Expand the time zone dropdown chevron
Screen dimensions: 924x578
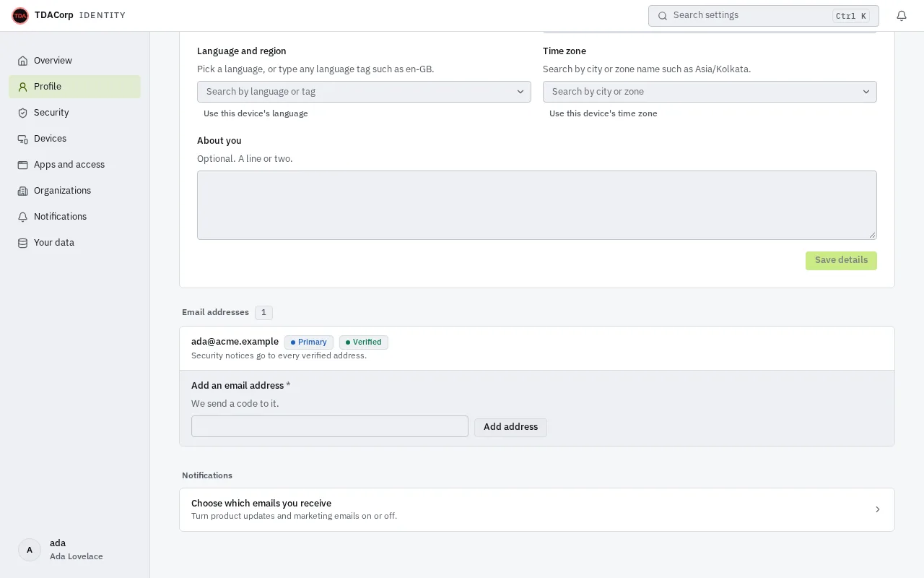866,92
